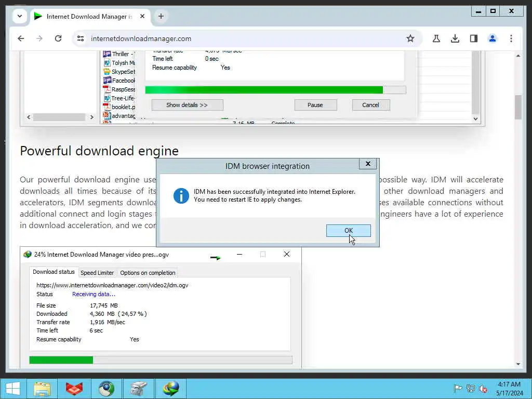Open site information icon in address bar

coord(81,38)
